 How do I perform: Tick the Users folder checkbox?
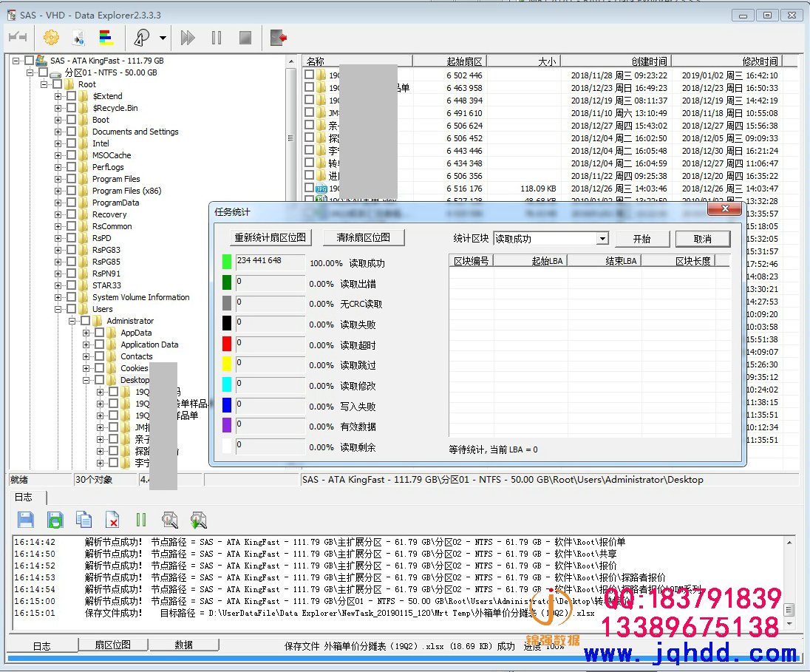tap(71, 309)
